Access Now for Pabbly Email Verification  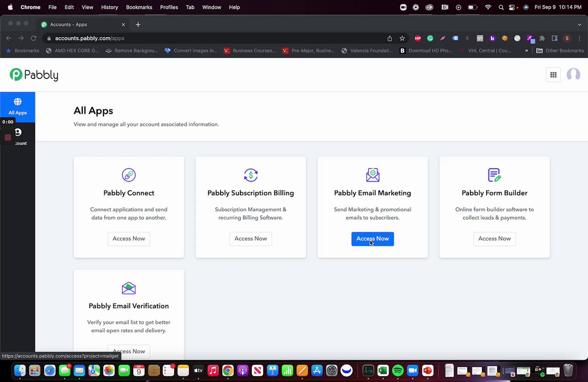click(129, 351)
